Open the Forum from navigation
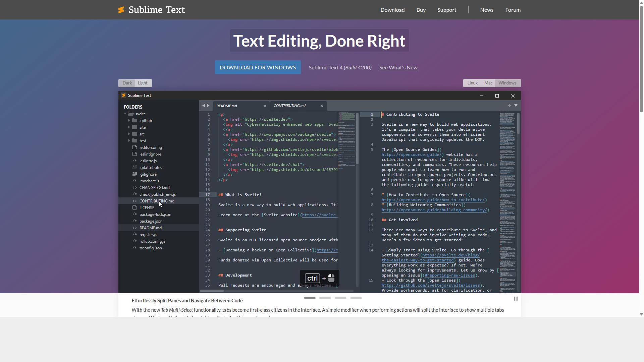Image resolution: width=644 pixels, height=362 pixels. coord(513,10)
